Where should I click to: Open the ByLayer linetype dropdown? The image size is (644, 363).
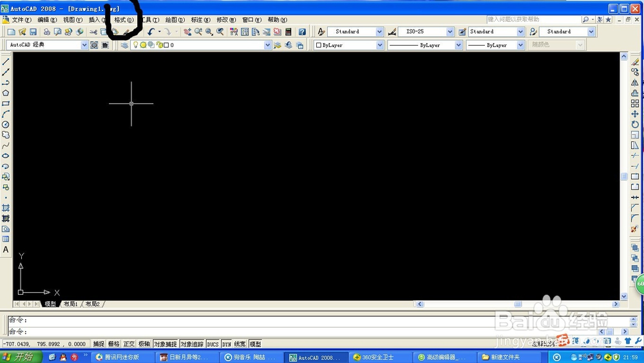coord(459,45)
